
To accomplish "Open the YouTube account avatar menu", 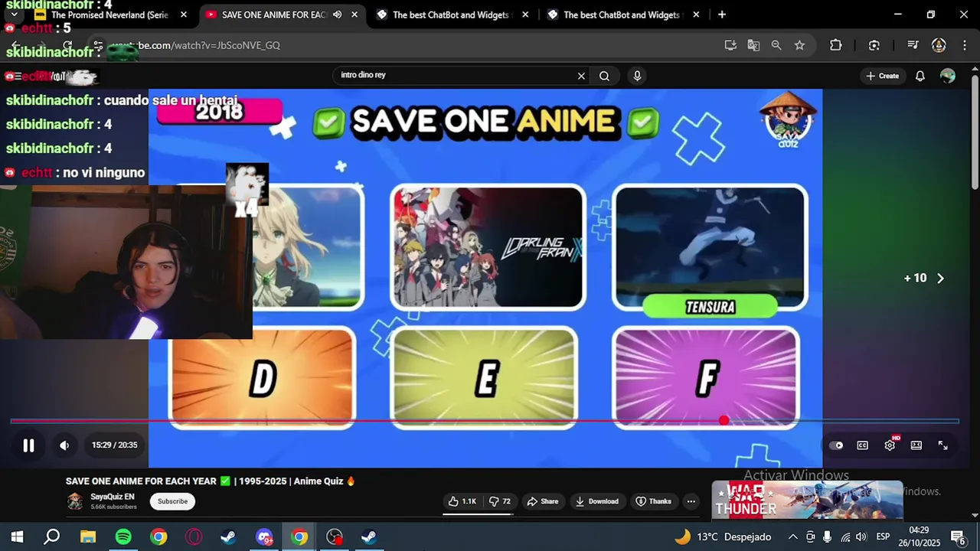I will click(x=948, y=76).
